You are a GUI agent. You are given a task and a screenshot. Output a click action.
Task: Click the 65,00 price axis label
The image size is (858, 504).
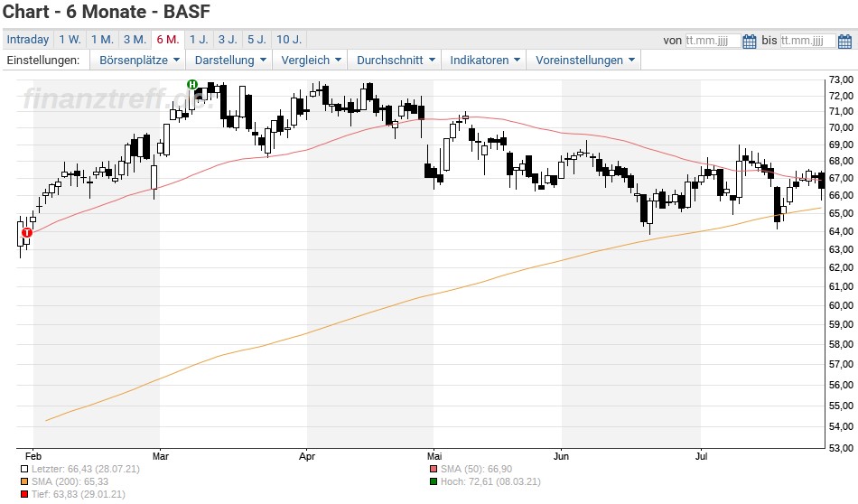click(841, 213)
